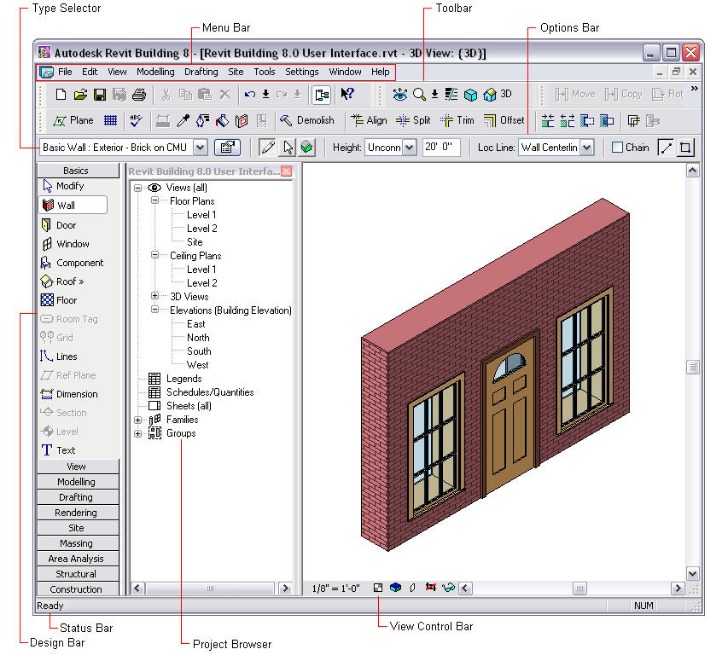Screen dimensions: 716x655
Task: Open the Modelling menu
Action: pyautogui.click(x=155, y=72)
